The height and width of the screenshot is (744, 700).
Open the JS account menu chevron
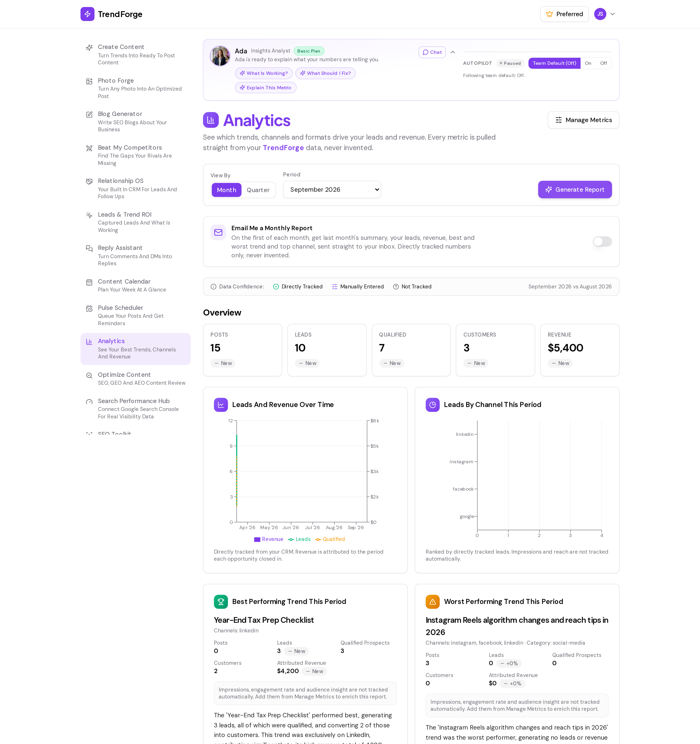pos(612,14)
